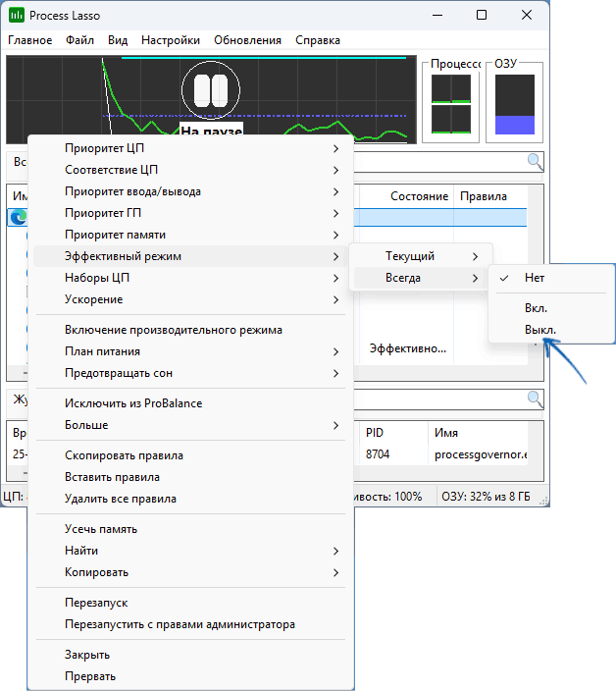Click the Имя column header in log
The image size is (616, 691).
[x=478, y=433]
